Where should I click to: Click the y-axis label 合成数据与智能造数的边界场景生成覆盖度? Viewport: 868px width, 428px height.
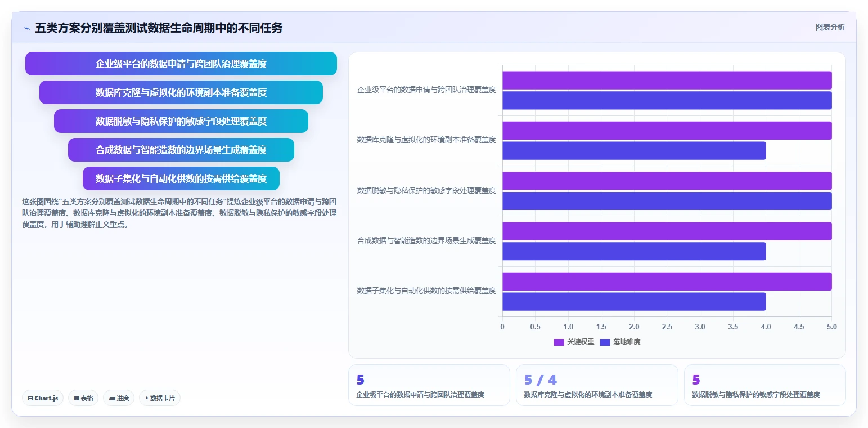(426, 240)
